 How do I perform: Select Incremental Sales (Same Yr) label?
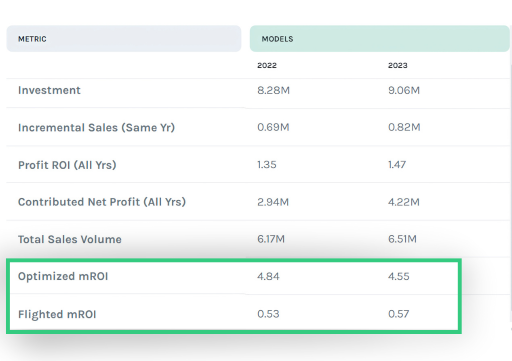[96, 127]
